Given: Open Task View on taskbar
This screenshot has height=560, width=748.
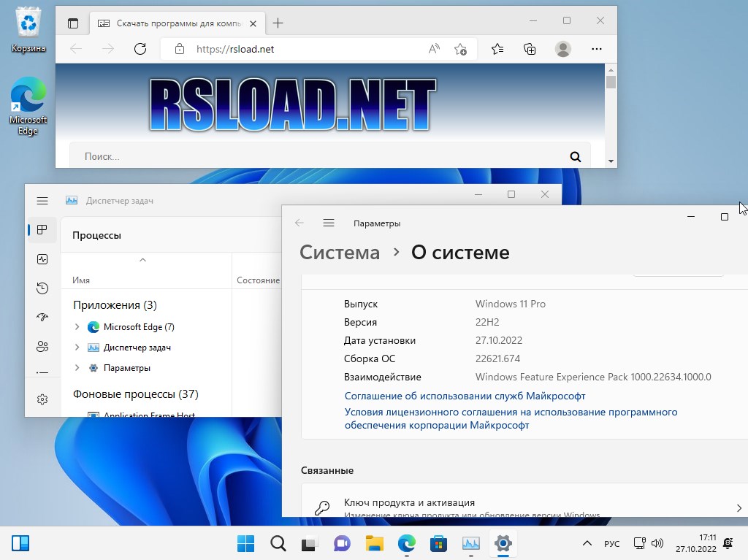Looking at the screenshot, I should pyautogui.click(x=310, y=542).
